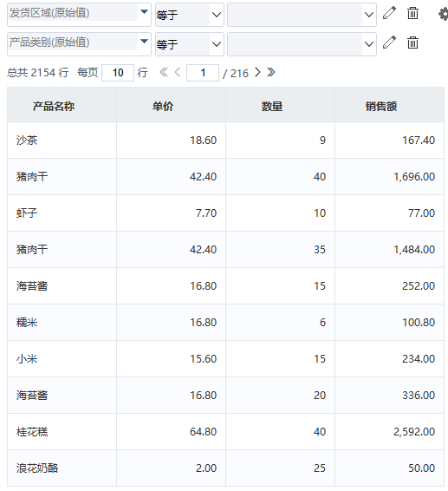
Task: Sort by the 销售额 column header
Action: click(381, 107)
